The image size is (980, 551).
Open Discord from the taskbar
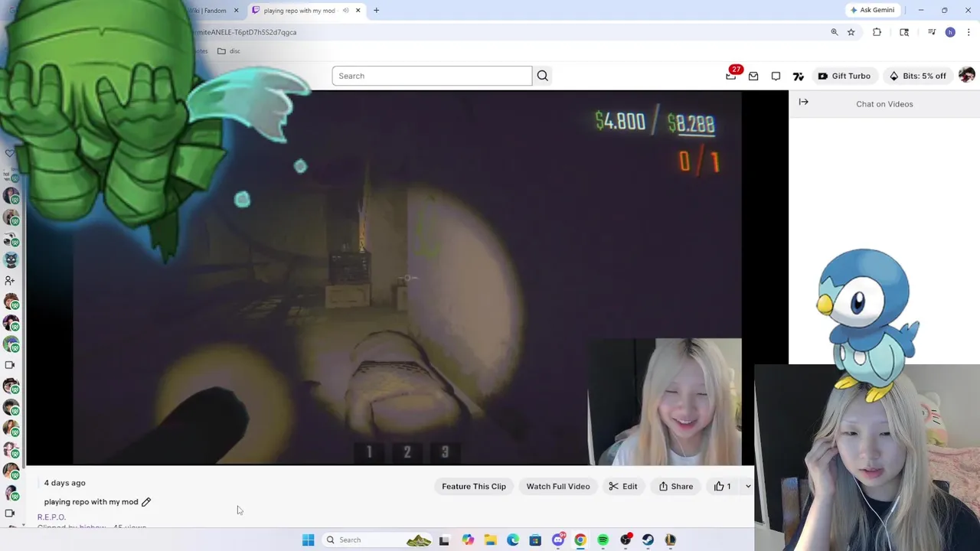pyautogui.click(x=558, y=540)
